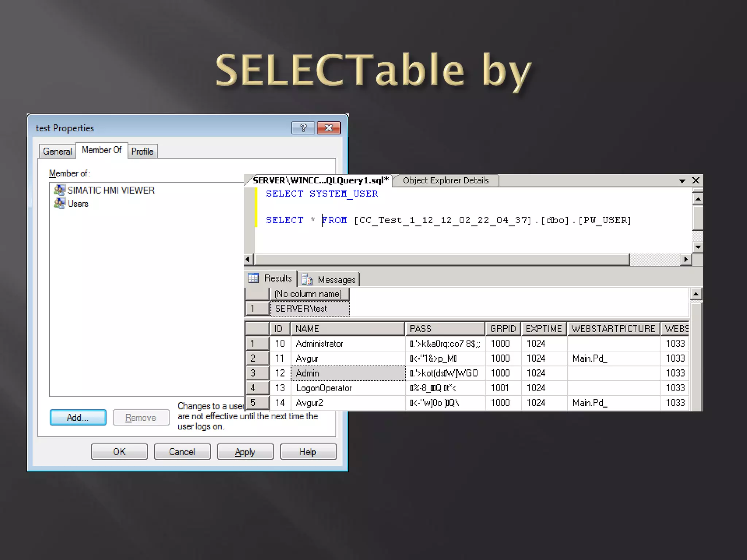Click the Messages tab page icon
Screen dimensions: 747x560
point(307,280)
